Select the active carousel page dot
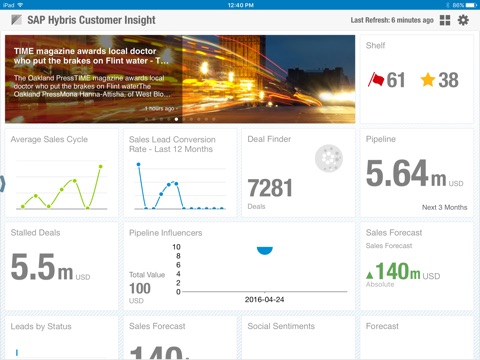 pos(176,119)
